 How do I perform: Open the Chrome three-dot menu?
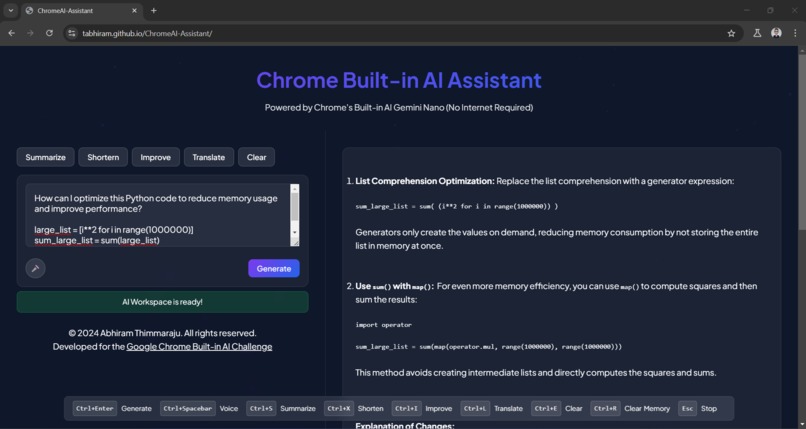[795, 33]
